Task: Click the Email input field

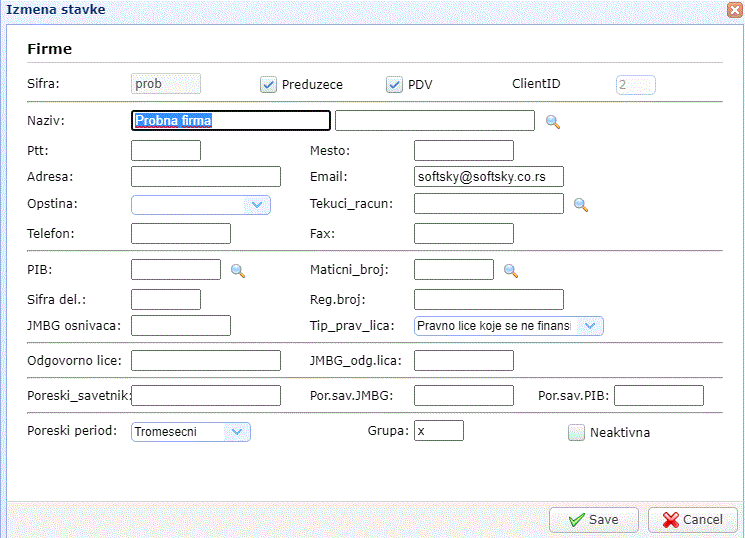Action: coord(488,177)
